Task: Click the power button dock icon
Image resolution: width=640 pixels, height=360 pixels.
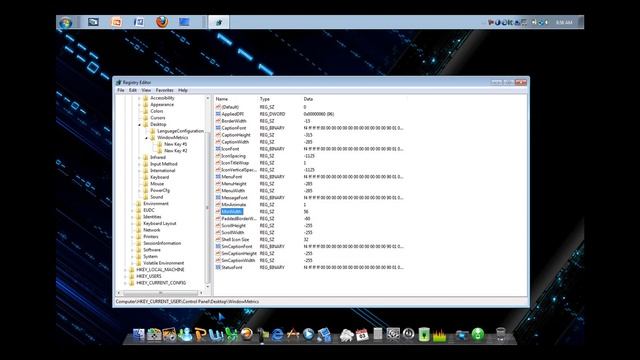Action: (409, 334)
